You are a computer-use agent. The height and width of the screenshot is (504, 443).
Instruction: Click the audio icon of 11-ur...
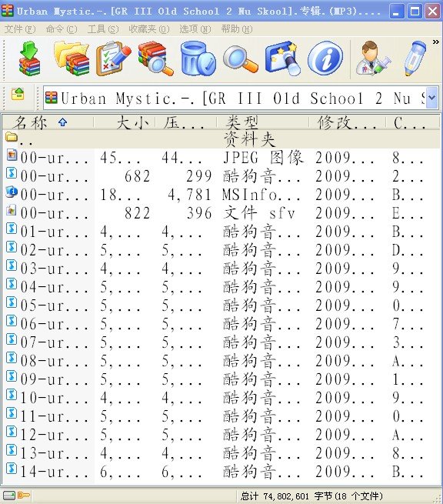point(12,413)
